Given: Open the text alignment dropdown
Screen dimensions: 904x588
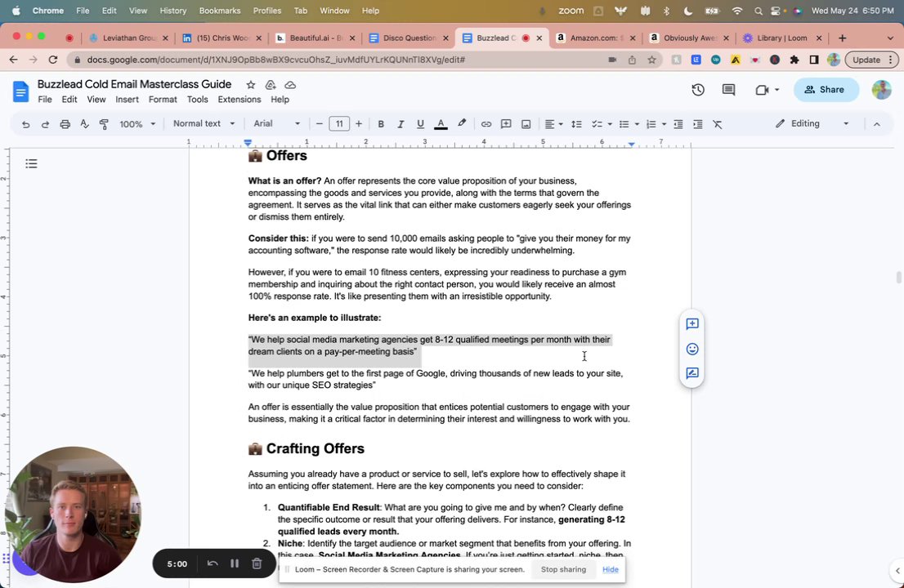Looking at the screenshot, I should pyautogui.click(x=553, y=124).
